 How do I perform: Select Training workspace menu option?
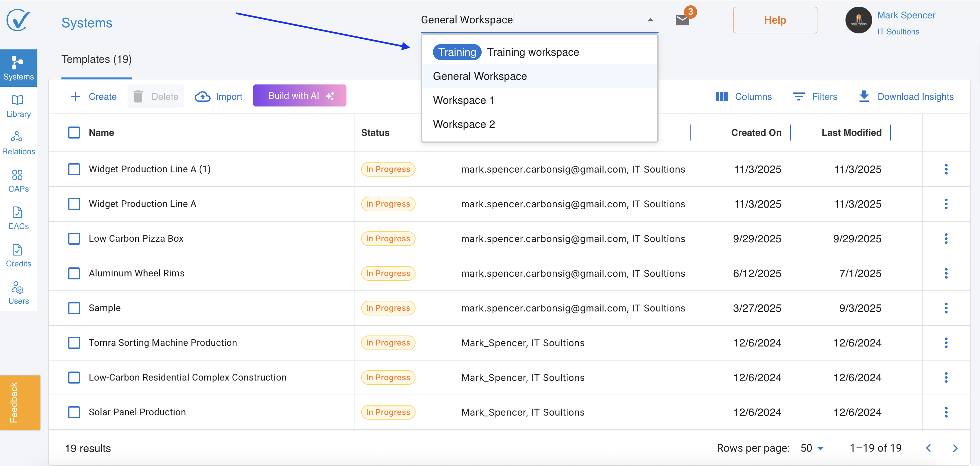click(x=533, y=52)
